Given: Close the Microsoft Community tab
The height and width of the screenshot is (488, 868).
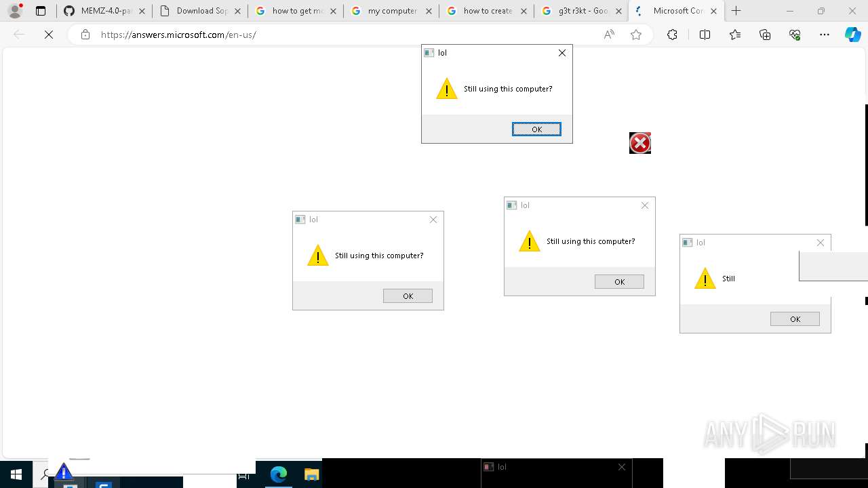Looking at the screenshot, I should (713, 11).
